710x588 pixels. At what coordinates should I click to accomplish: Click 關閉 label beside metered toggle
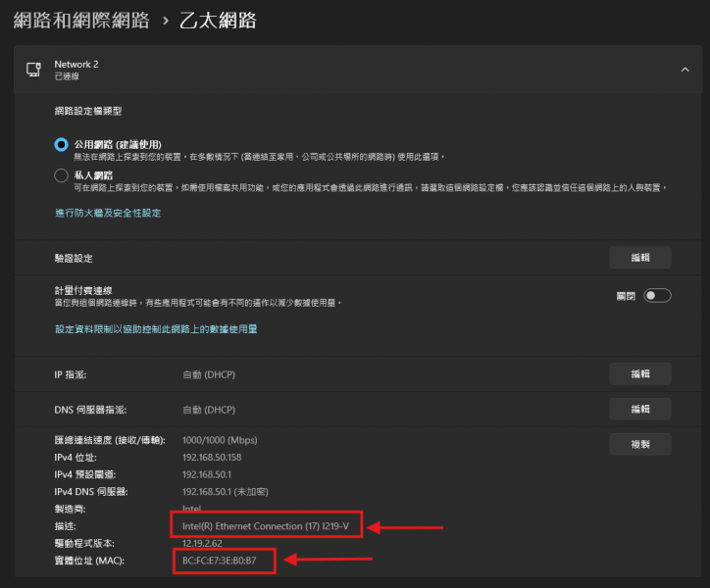point(626,296)
